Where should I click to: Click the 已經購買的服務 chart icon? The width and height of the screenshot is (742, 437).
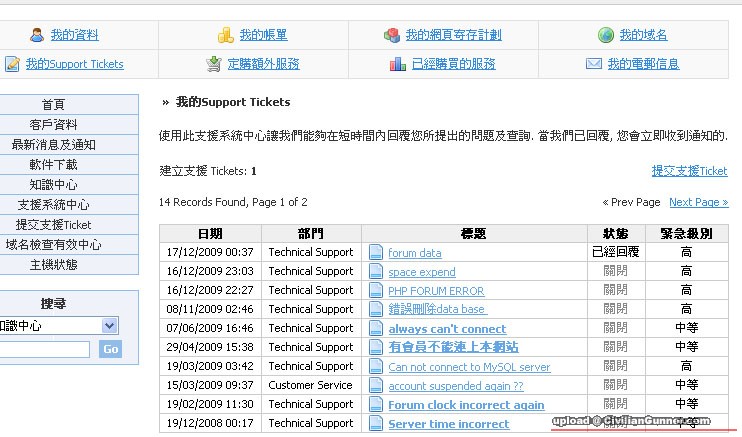point(397,64)
